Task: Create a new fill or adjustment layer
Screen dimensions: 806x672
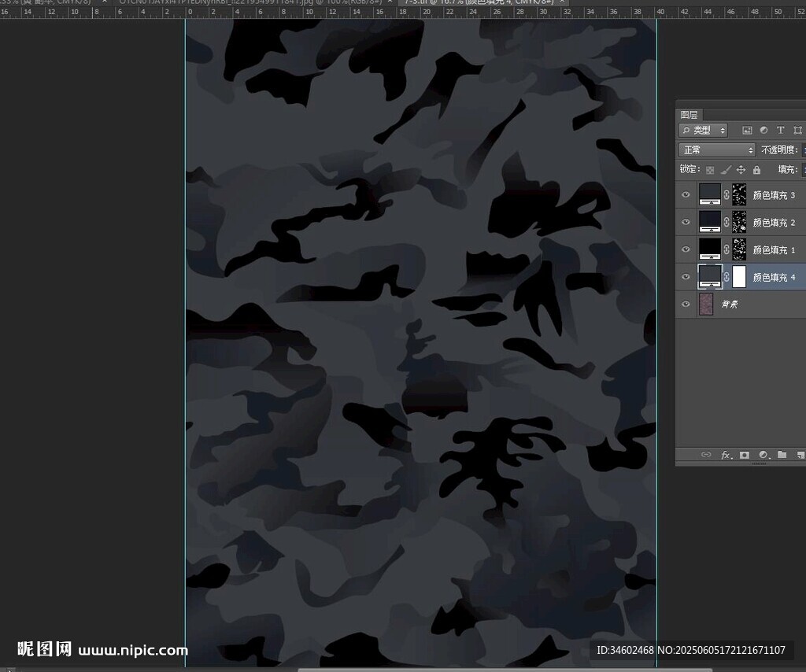Action: [763, 455]
